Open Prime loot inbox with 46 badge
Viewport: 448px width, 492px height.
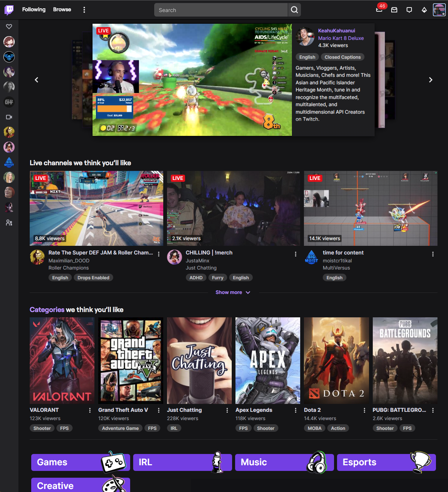[x=380, y=10]
